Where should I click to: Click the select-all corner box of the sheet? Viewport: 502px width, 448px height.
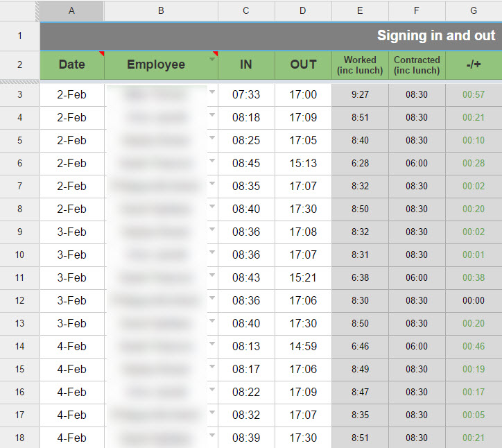pyautogui.click(x=19, y=10)
